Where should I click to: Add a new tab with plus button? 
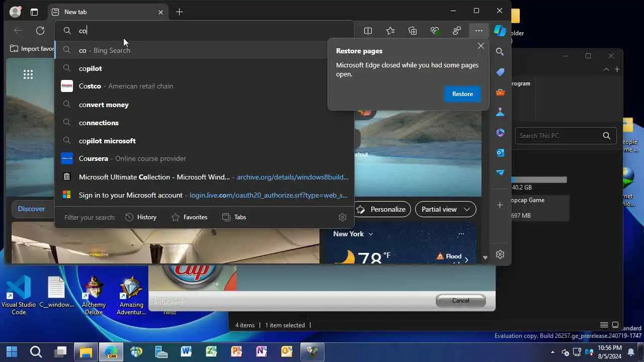[179, 12]
